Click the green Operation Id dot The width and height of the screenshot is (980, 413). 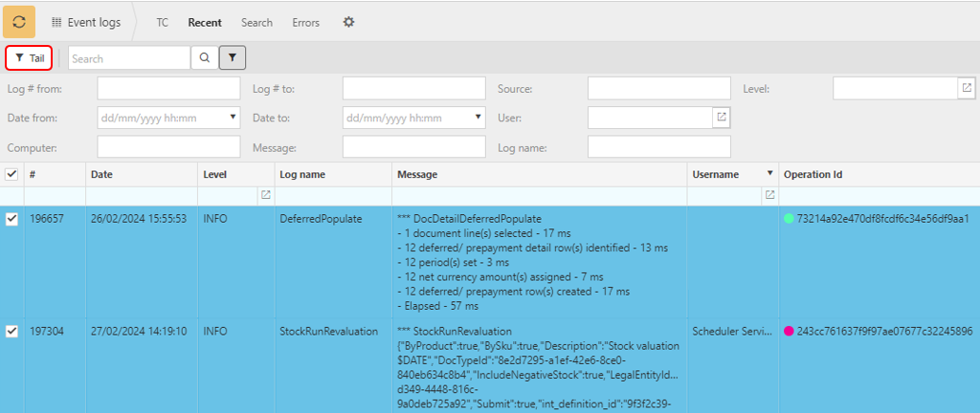pyautogui.click(x=789, y=219)
